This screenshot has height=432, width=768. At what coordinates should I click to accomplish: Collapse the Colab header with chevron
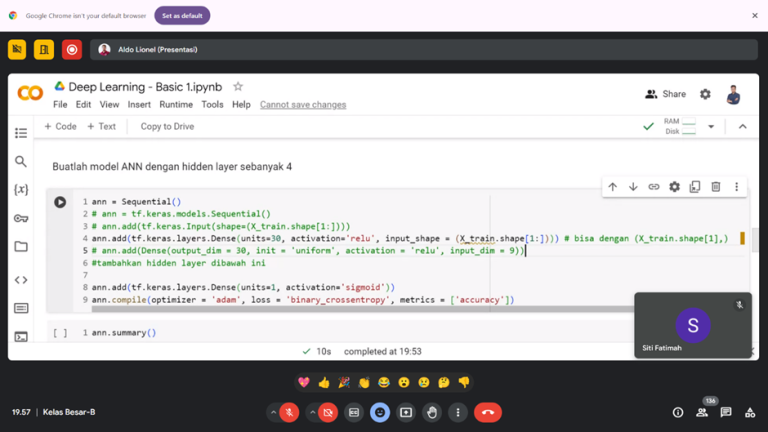point(742,127)
